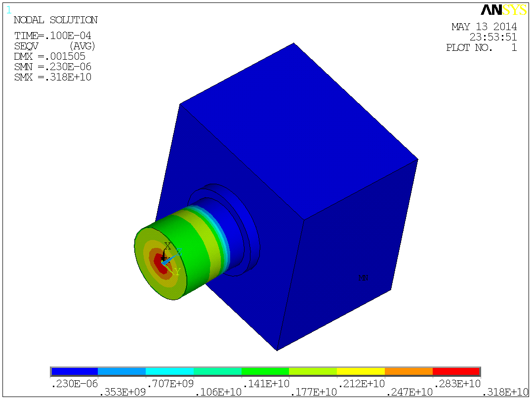Click the (AVG) label
The height and width of the screenshot is (400, 532).
(82, 46)
